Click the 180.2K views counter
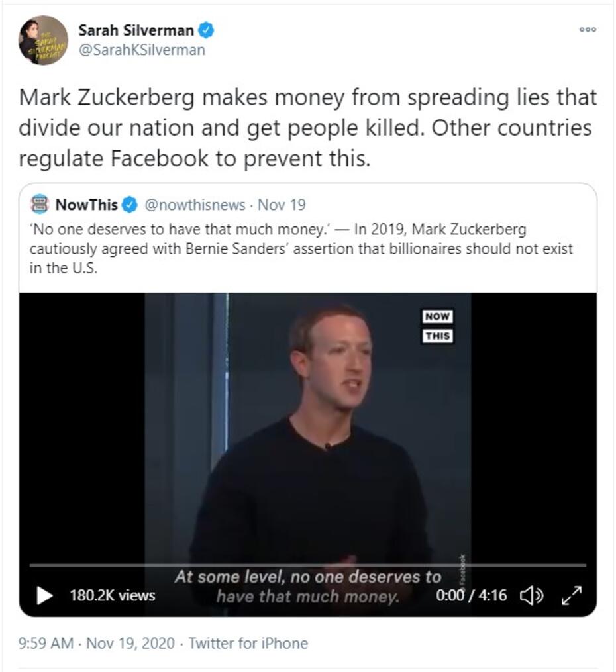The image size is (616, 672). pyautogui.click(x=113, y=595)
